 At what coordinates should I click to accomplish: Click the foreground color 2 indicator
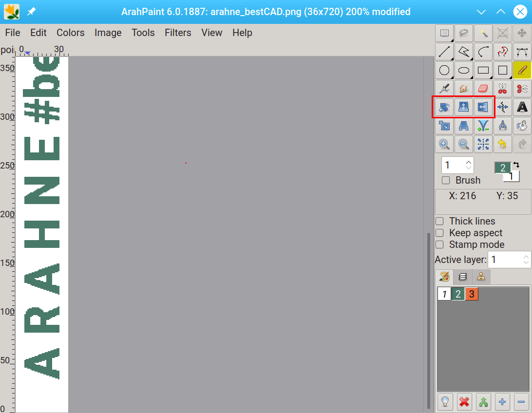click(502, 167)
